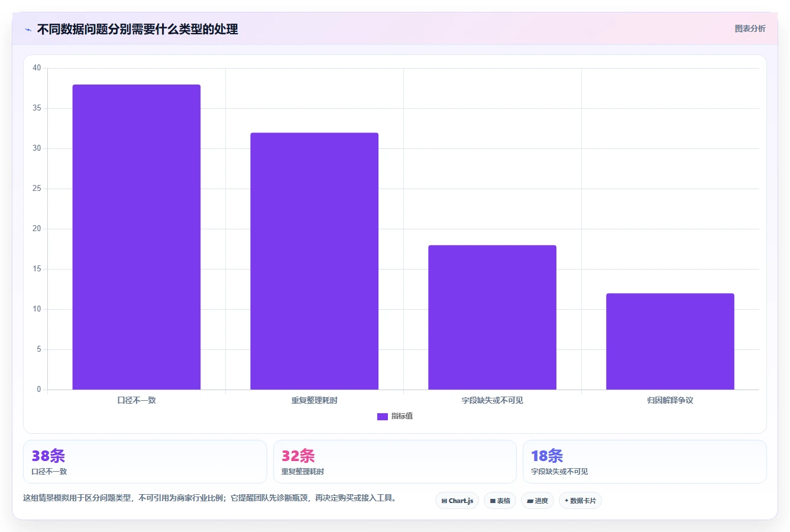Click the 归因解释争议 bar in the chart
The width and height of the screenshot is (790, 532).
(x=670, y=342)
